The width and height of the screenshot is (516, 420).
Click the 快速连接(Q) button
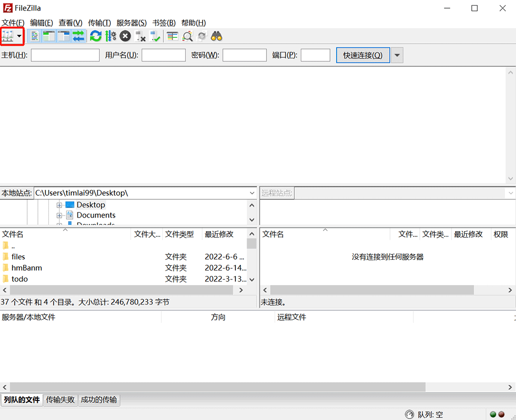coord(363,55)
